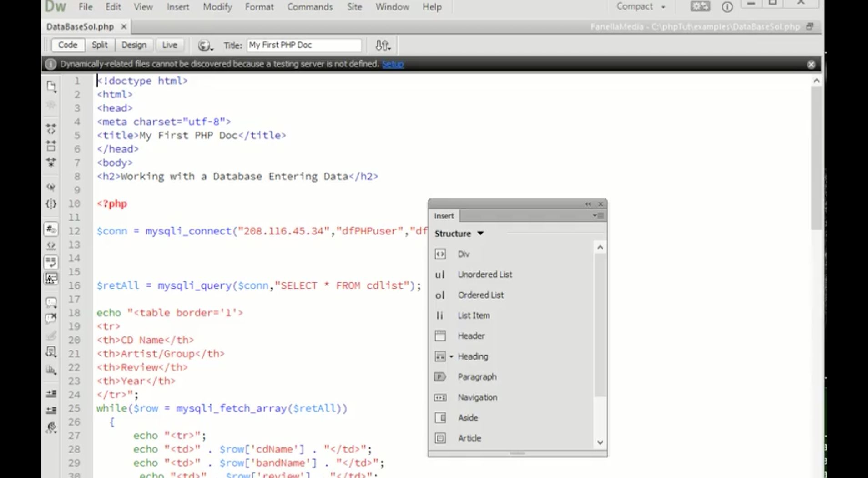The height and width of the screenshot is (478, 868).
Task: Open the Window menu
Action: click(392, 7)
